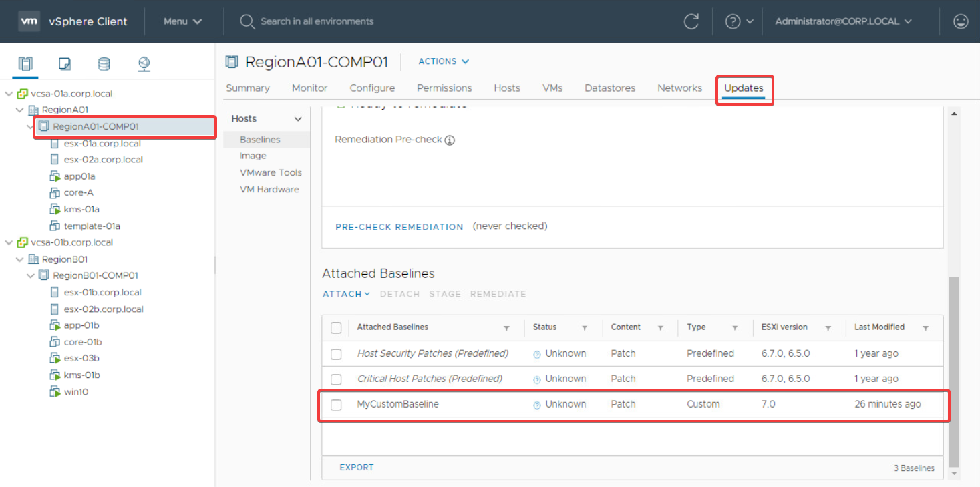The image size is (980, 487).
Task: Click search magnifier icon in header
Action: click(x=247, y=21)
